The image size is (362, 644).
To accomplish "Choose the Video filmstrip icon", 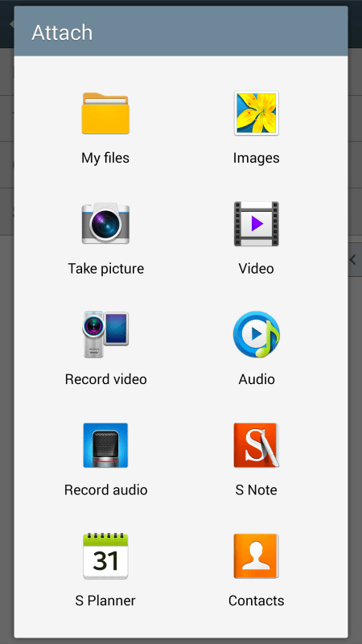I will click(x=256, y=224).
